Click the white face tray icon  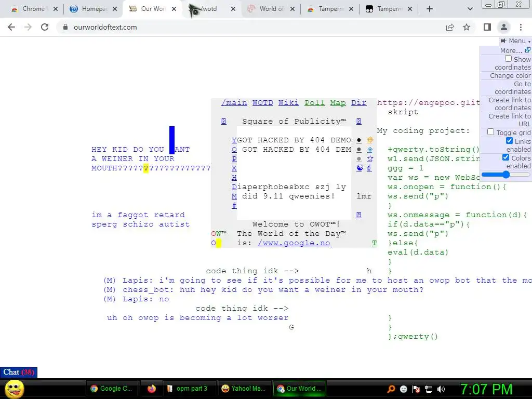(403, 389)
